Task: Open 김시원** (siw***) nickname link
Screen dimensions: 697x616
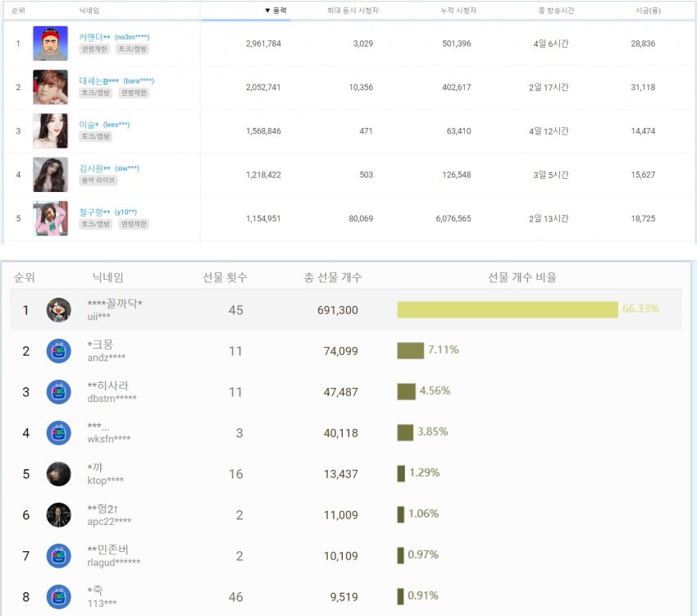Action: pos(109,168)
